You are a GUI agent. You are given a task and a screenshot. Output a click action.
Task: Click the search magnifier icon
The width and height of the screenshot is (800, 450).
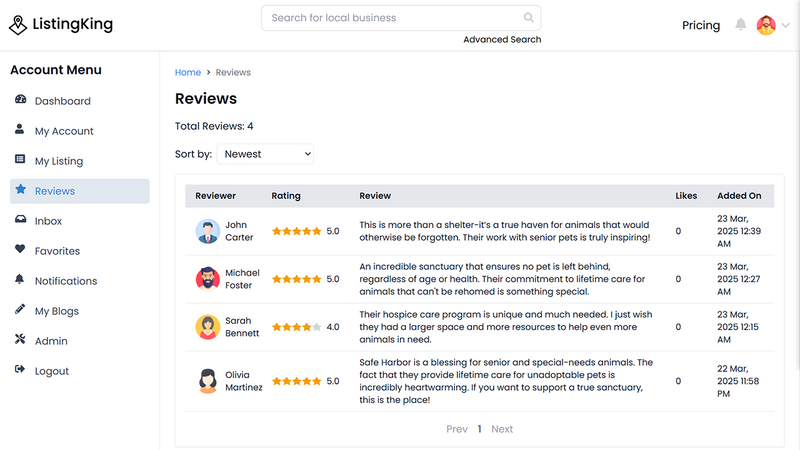(529, 18)
